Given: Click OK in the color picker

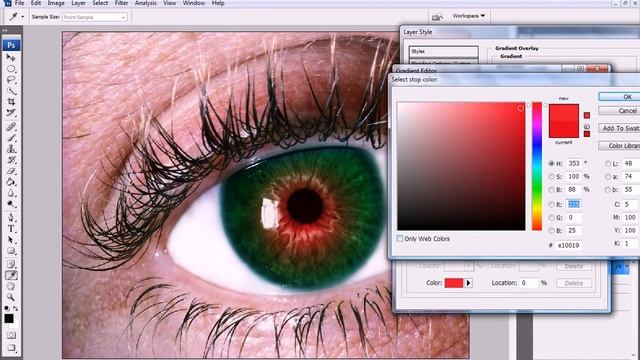Looking at the screenshot, I should pos(619,97).
